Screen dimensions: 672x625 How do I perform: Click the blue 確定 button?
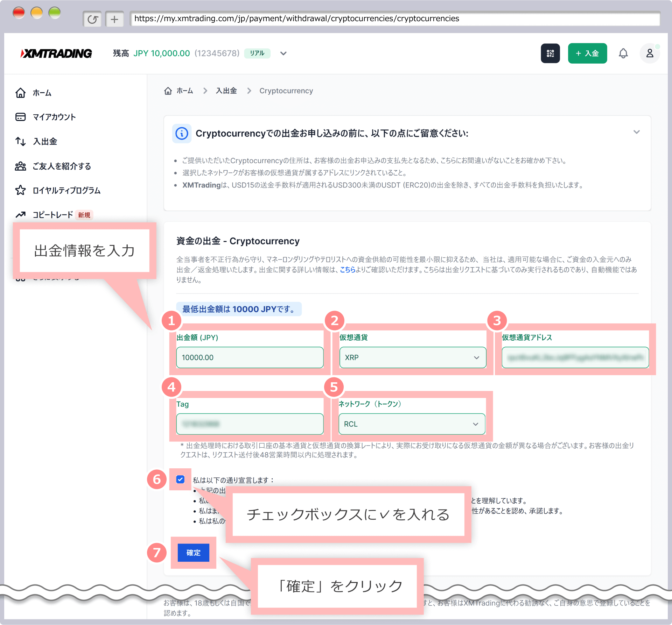coord(193,553)
